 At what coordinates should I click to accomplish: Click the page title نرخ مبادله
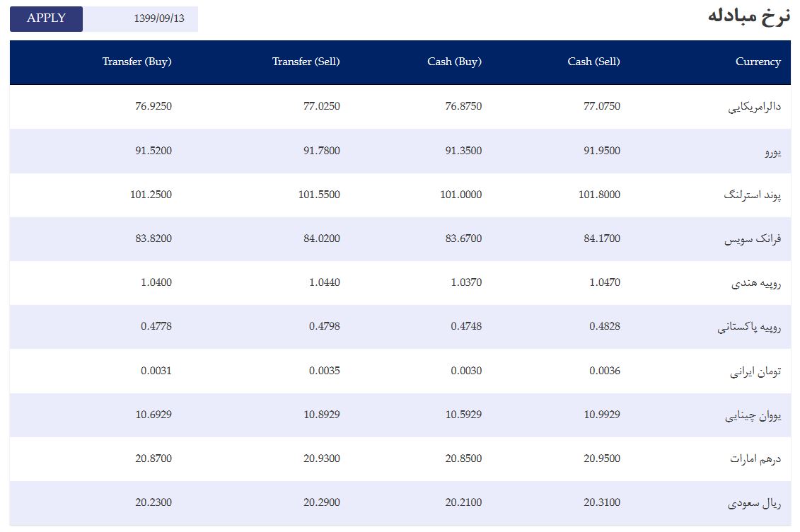click(x=748, y=16)
